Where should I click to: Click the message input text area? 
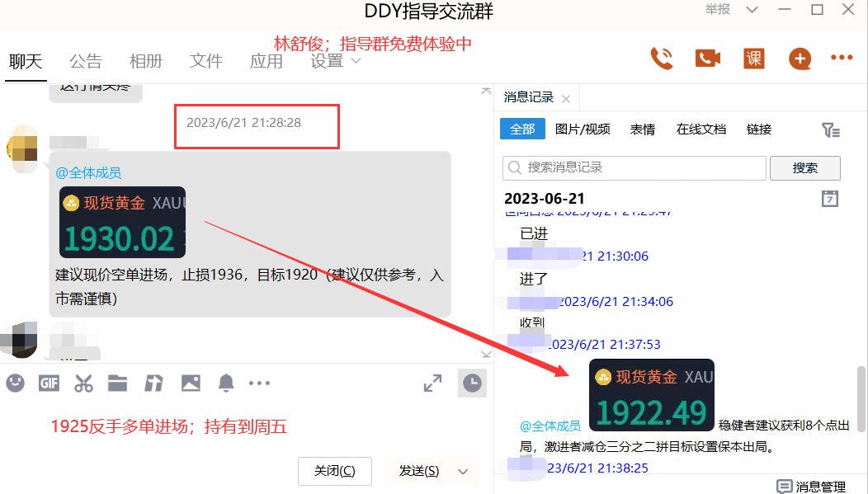coord(247,426)
